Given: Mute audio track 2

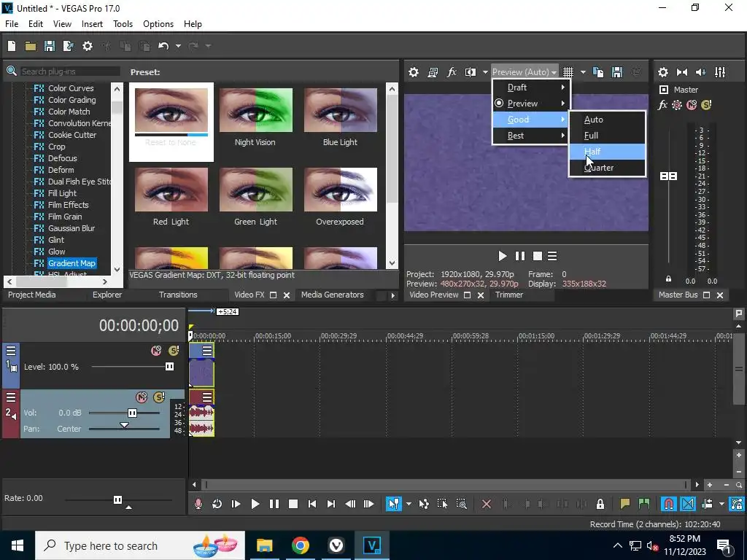Looking at the screenshot, I should [x=142, y=397].
